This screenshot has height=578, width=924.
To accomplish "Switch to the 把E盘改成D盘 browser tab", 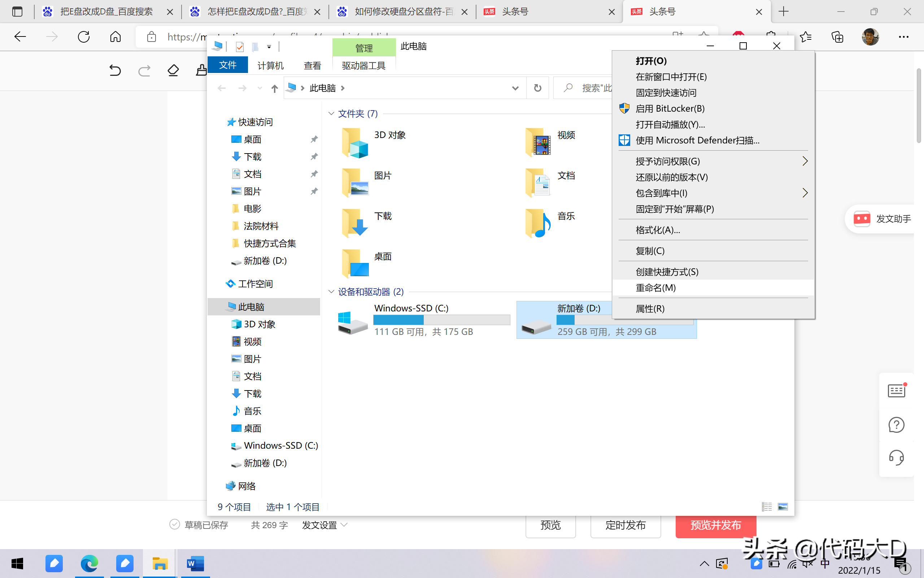I will tap(107, 12).
